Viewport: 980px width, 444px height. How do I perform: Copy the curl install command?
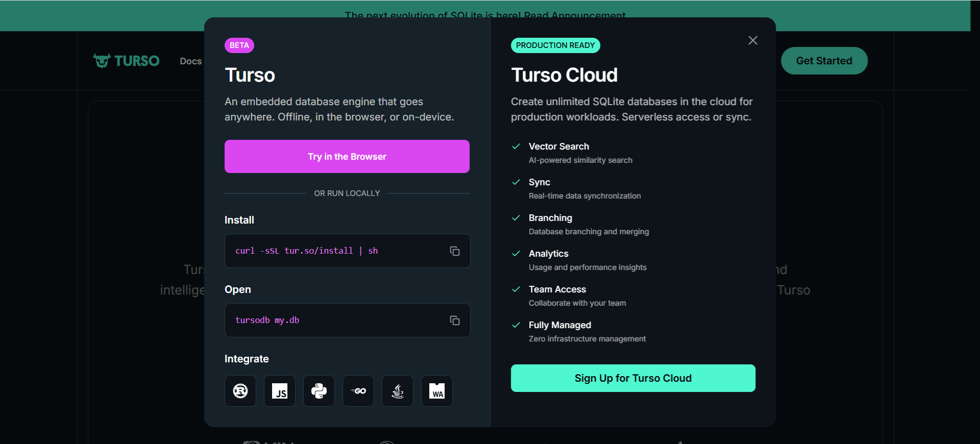(x=454, y=251)
